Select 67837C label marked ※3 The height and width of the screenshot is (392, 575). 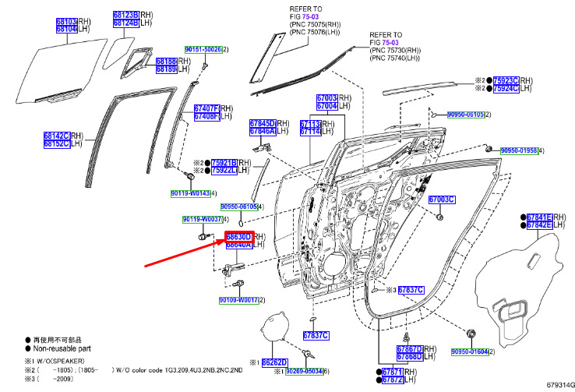(411, 290)
